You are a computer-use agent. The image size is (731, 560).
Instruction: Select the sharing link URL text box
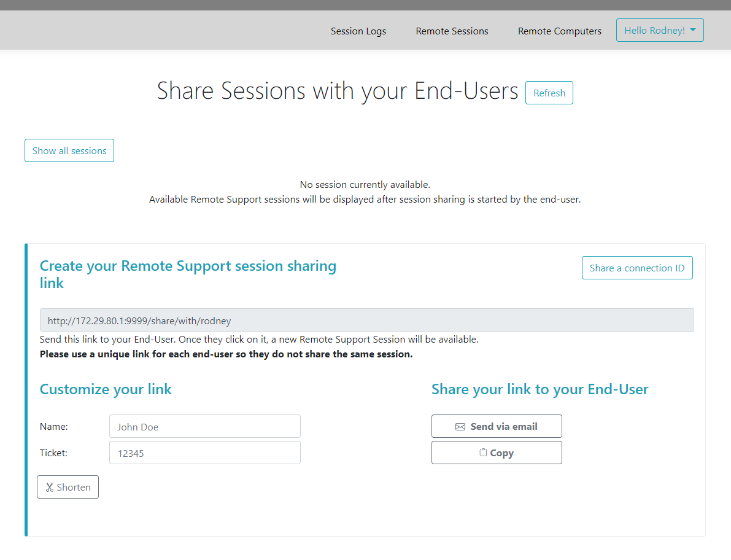[366, 320]
